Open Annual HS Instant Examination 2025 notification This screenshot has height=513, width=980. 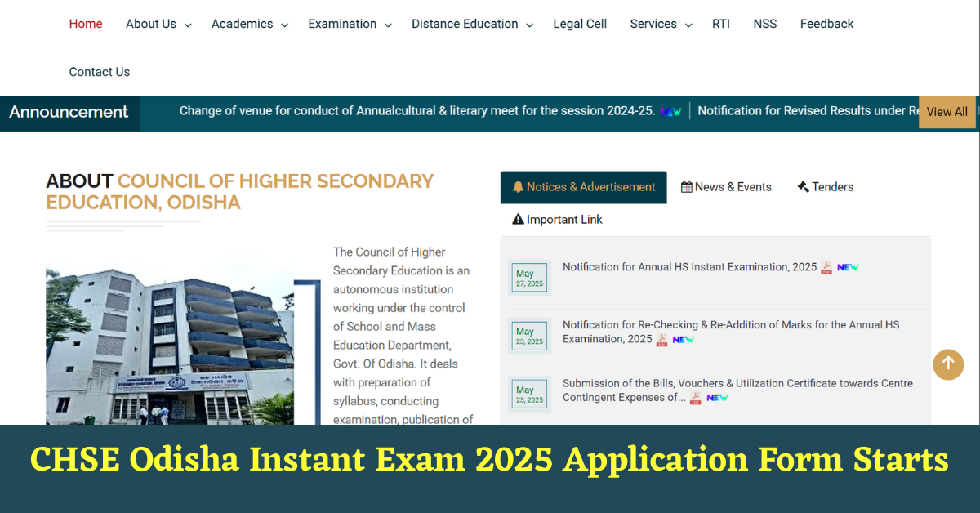[x=689, y=267]
